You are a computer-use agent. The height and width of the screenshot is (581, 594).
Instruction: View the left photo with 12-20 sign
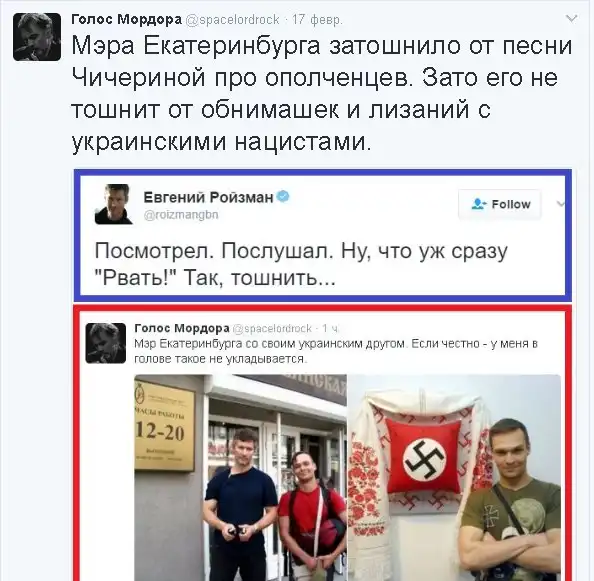tap(241, 477)
